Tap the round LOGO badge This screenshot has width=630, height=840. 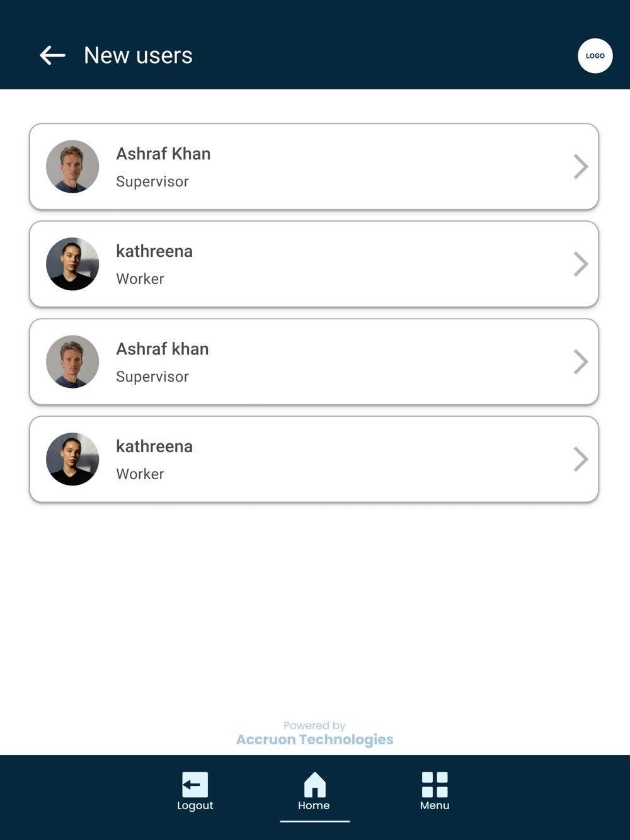pos(595,55)
